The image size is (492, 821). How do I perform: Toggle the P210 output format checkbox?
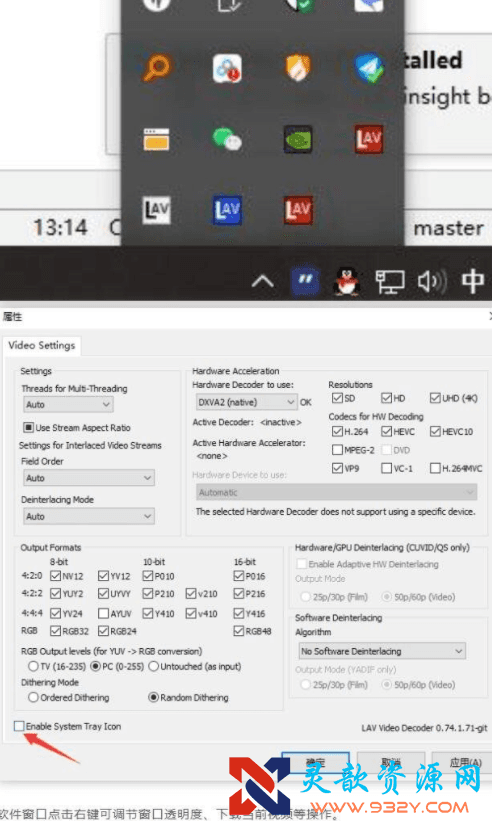pos(148,594)
